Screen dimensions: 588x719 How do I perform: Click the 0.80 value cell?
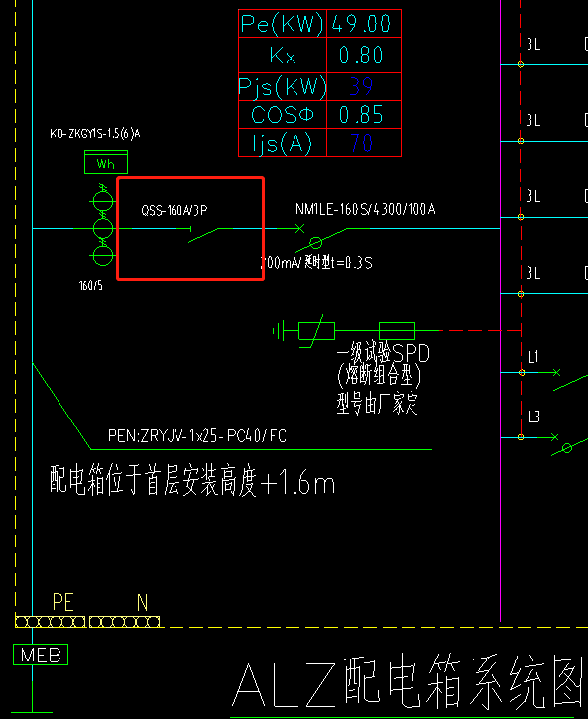tap(364, 55)
